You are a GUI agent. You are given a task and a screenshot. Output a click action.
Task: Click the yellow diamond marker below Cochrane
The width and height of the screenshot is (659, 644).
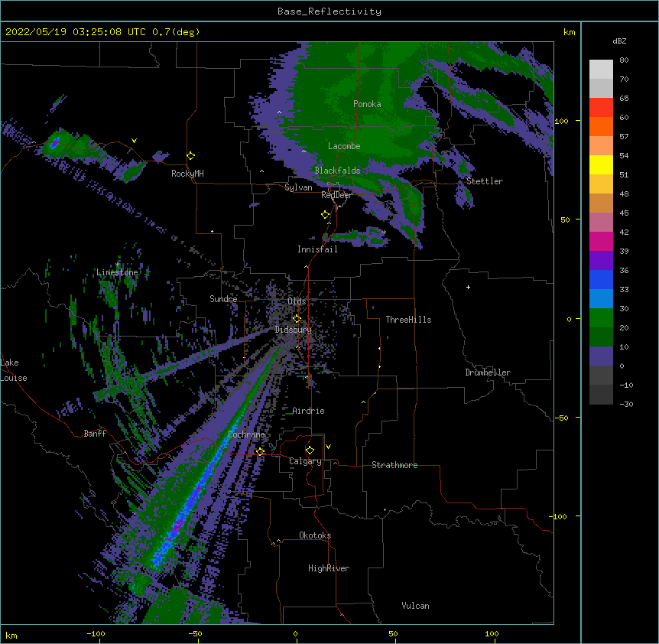tap(260, 452)
